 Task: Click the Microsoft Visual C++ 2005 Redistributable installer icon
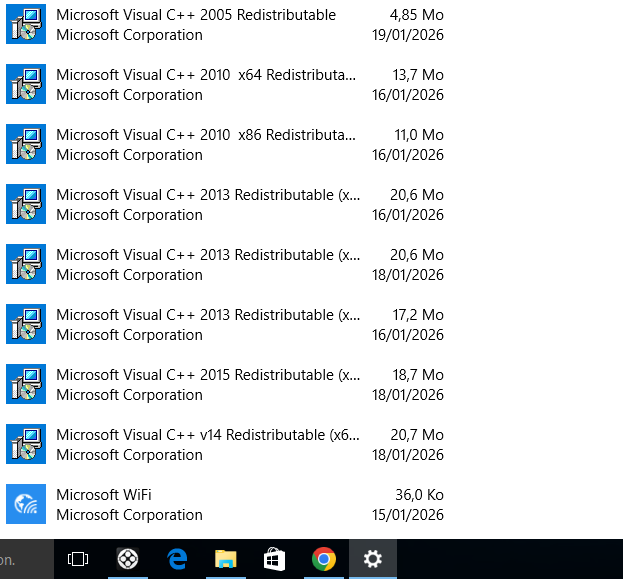click(x=26, y=25)
